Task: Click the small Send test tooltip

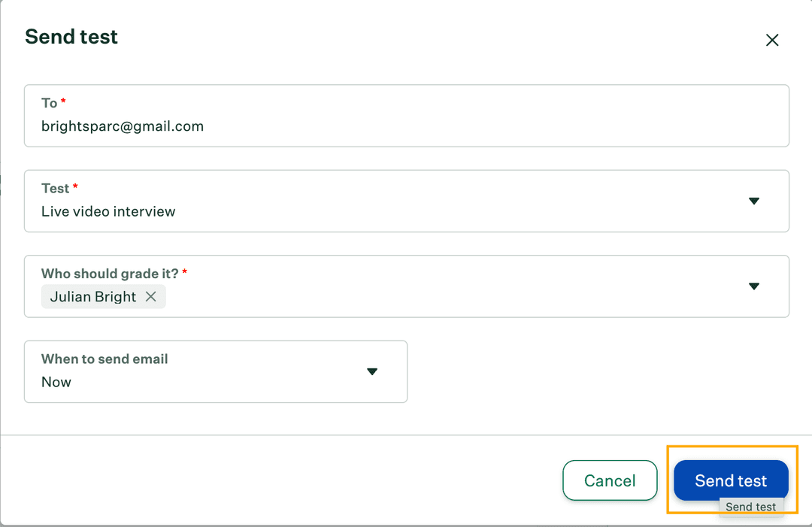Action: pyautogui.click(x=750, y=507)
